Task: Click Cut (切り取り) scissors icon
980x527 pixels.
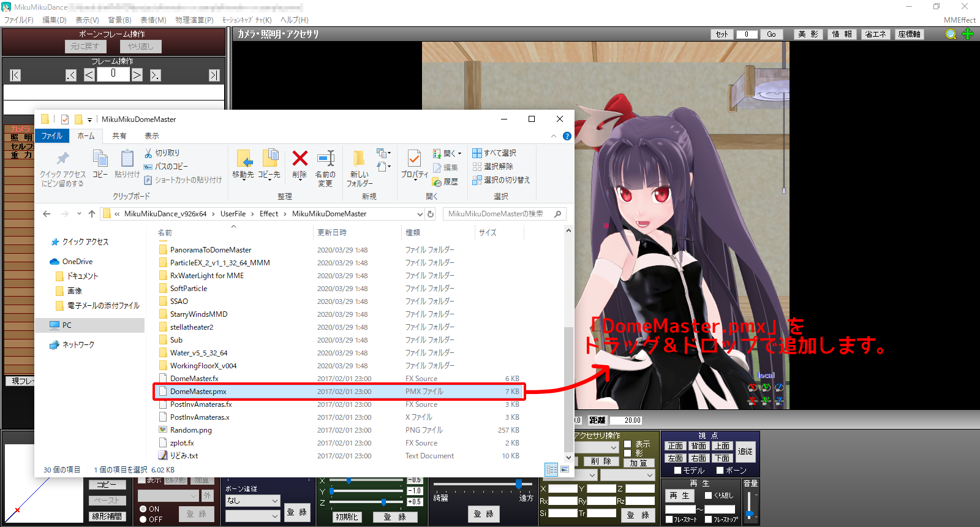Action: pos(148,153)
